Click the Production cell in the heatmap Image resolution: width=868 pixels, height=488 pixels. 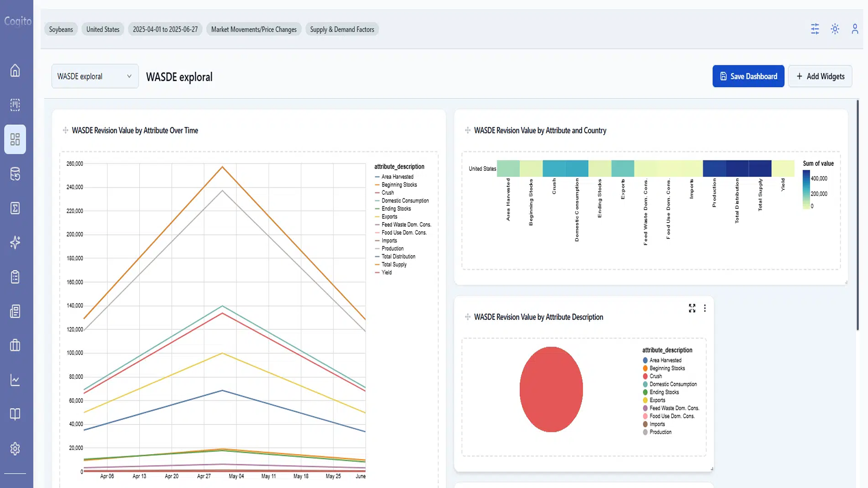point(714,168)
